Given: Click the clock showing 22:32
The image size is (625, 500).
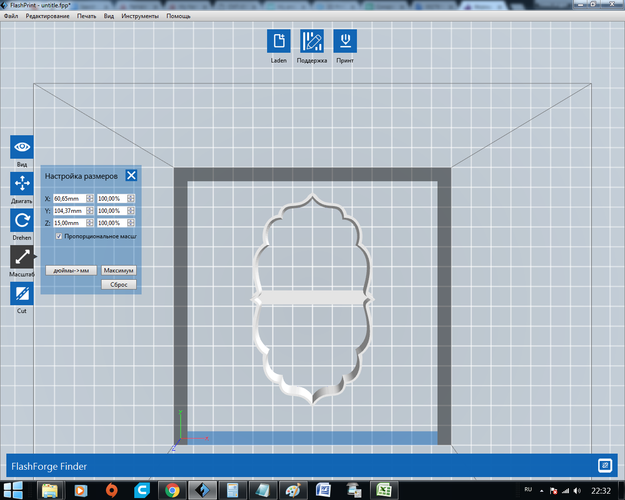Looking at the screenshot, I should click(601, 491).
